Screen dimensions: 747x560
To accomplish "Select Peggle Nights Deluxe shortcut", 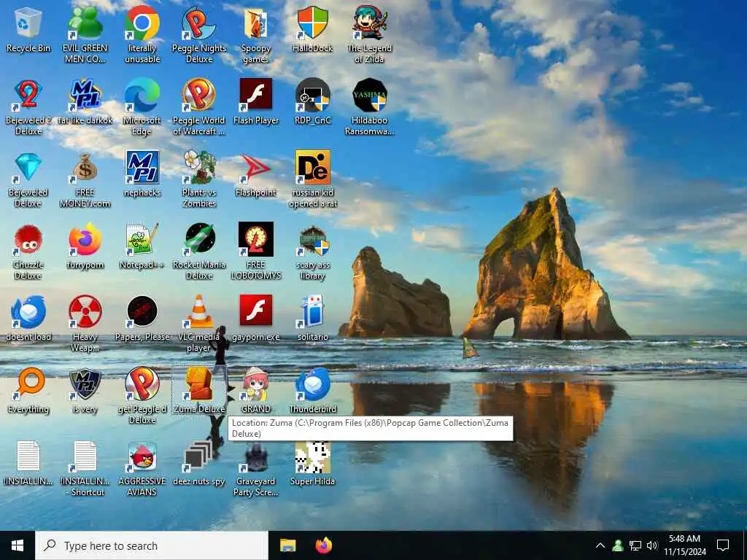I will click(x=199, y=34).
